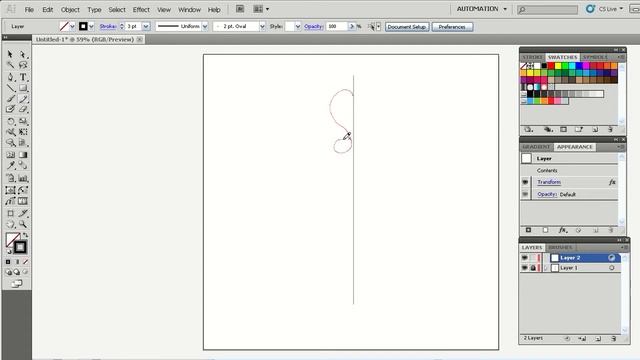The image size is (640, 360).
Task: Click the Create New Layer icon in Layers panel
Action: click(x=598, y=338)
